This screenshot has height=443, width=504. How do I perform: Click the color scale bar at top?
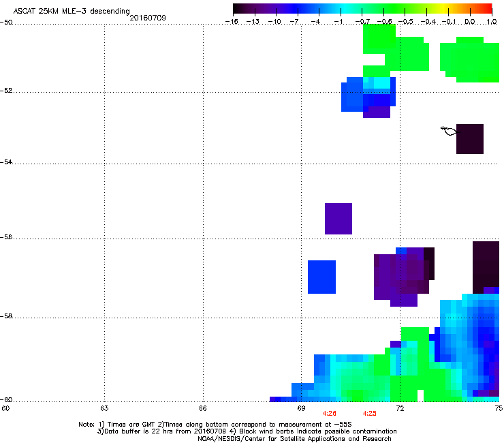click(x=362, y=9)
